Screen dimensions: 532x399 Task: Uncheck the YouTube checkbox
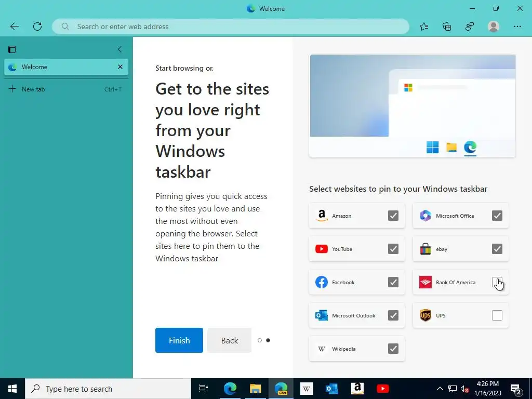(x=393, y=249)
